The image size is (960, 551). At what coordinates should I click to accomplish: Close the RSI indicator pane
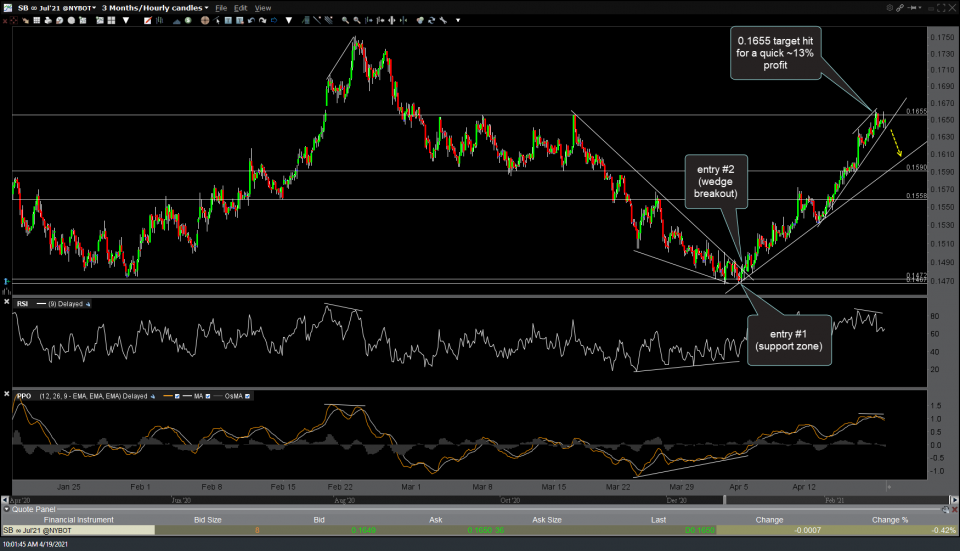click(7, 302)
